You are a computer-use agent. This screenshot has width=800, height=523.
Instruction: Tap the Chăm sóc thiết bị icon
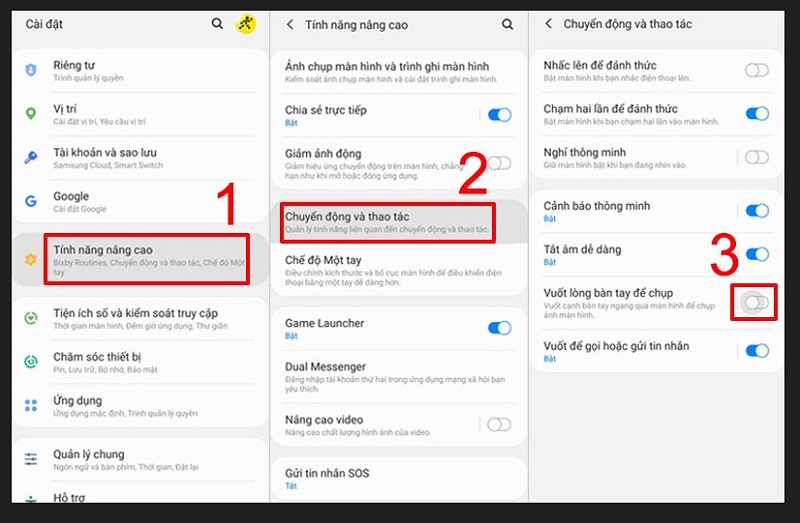31,360
